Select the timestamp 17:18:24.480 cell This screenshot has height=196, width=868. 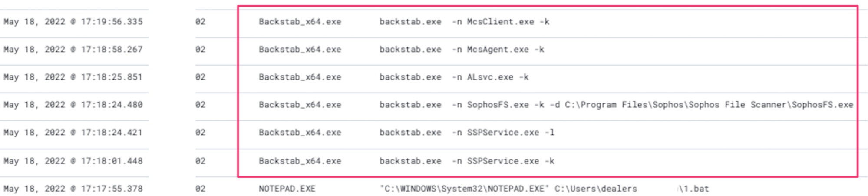coord(73,105)
